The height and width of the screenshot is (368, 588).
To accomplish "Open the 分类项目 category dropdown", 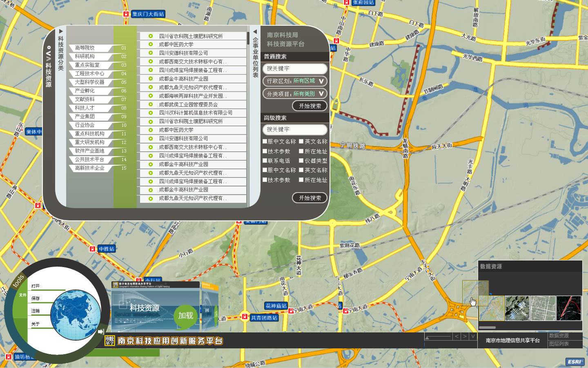I will [295, 94].
